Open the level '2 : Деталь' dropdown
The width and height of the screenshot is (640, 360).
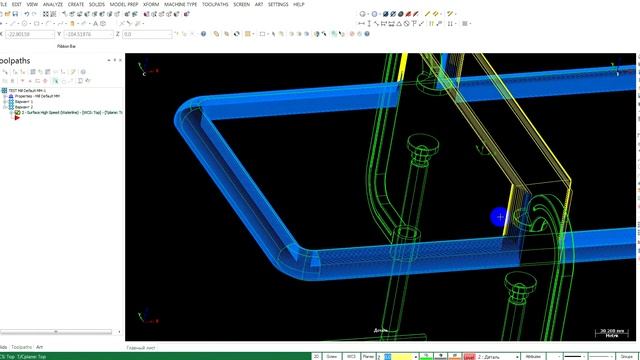(x=518, y=357)
